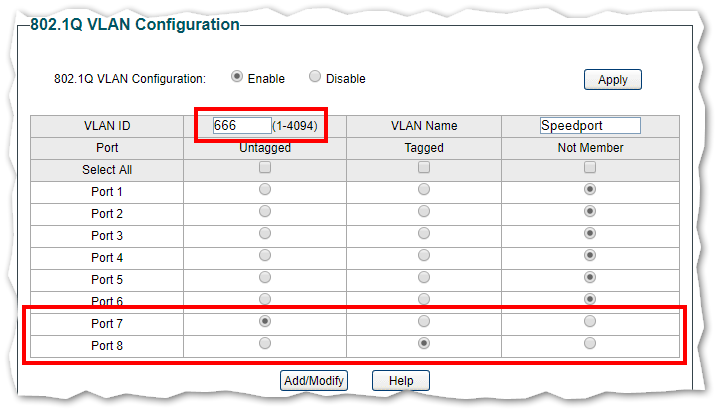
Task: Set Port 8 to Not Member
Action: [590, 343]
